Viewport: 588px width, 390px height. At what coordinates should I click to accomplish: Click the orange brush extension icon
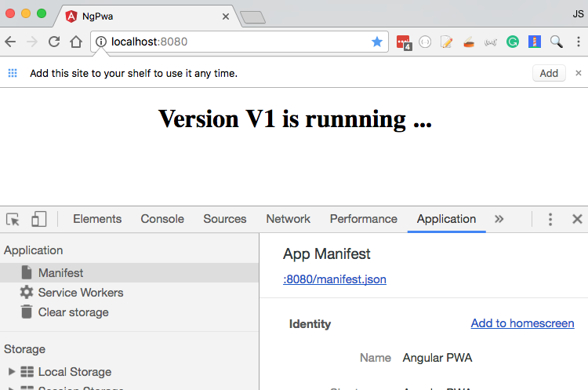click(469, 42)
